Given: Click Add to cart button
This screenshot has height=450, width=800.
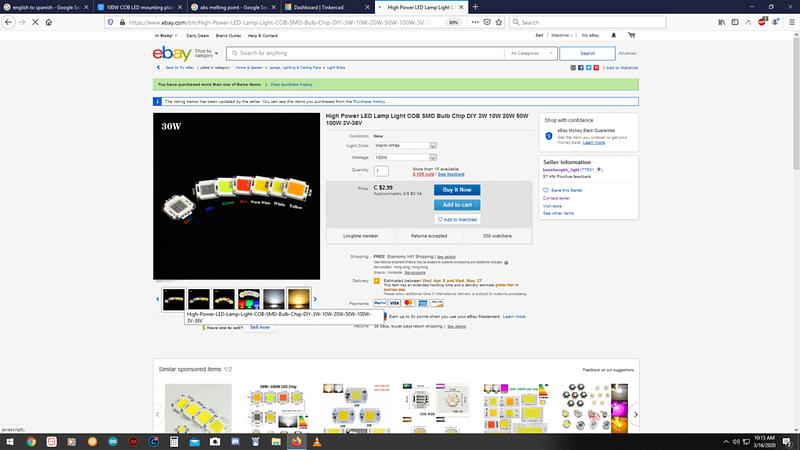Looking at the screenshot, I should tap(457, 205).
